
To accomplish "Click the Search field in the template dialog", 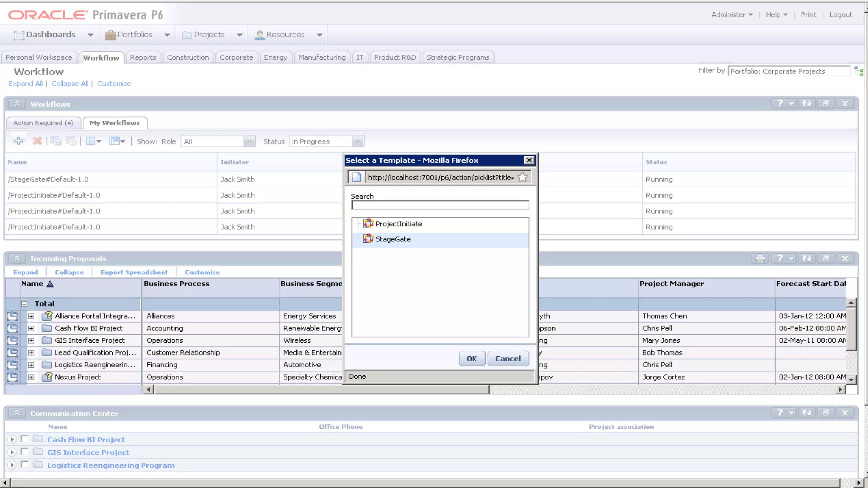I will point(440,205).
